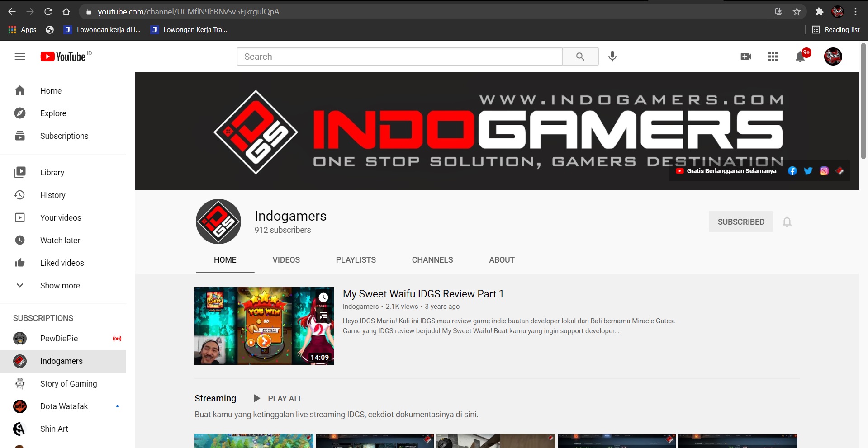This screenshot has height=448, width=868.
Task: Open the notifications bell with 9+ badge
Action: click(x=801, y=57)
